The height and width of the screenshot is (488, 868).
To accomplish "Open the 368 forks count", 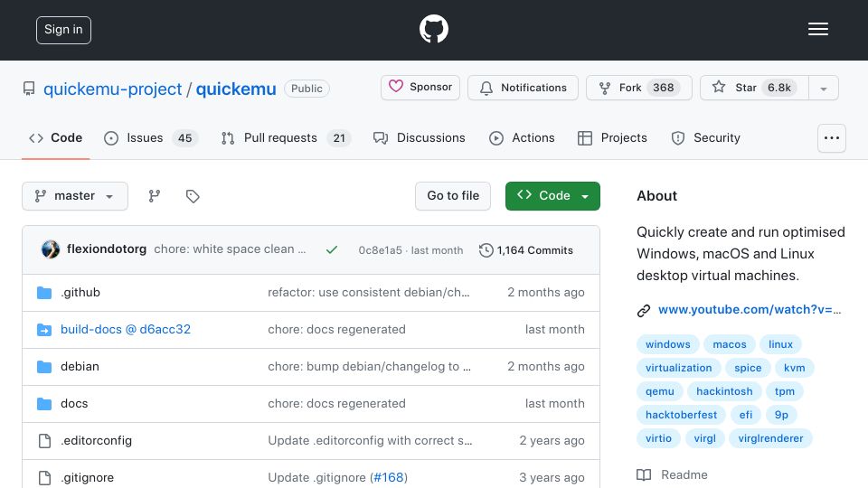I will [663, 88].
